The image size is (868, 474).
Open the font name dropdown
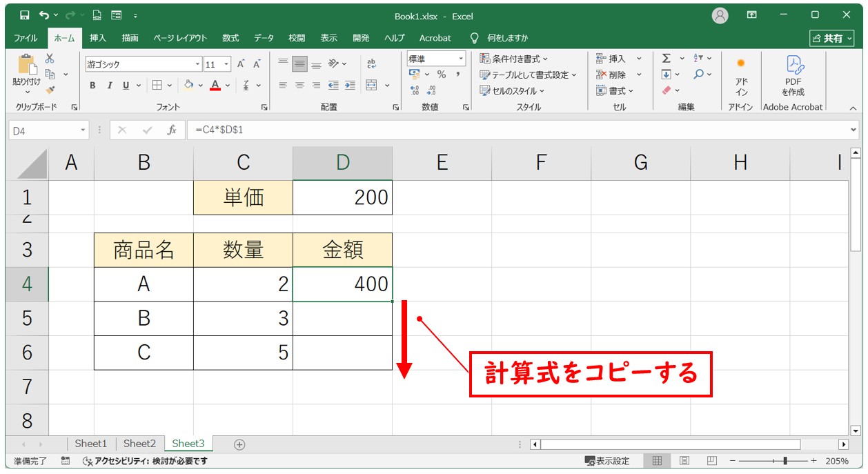tap(197, 63)
